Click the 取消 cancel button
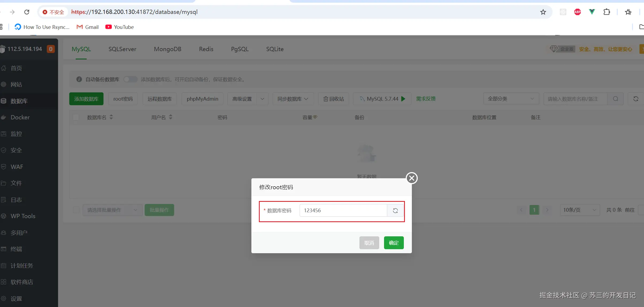644x307 pixels. pos(369,243)
